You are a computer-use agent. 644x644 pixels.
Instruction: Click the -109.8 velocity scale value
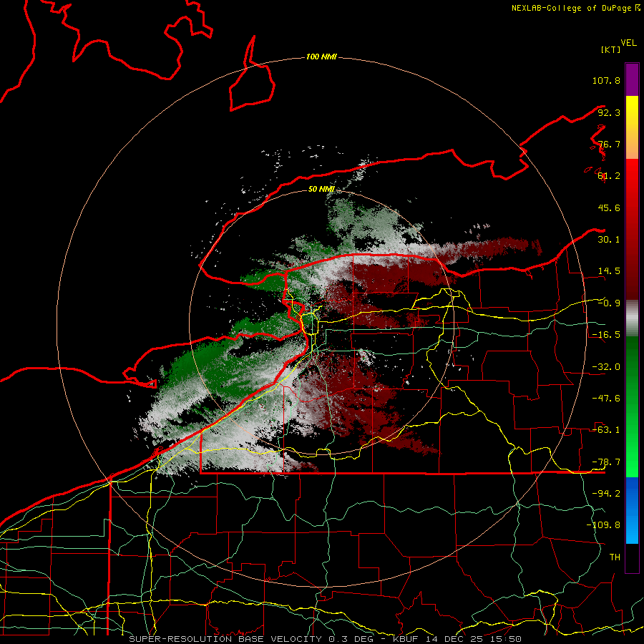click(x=603, y=525)
